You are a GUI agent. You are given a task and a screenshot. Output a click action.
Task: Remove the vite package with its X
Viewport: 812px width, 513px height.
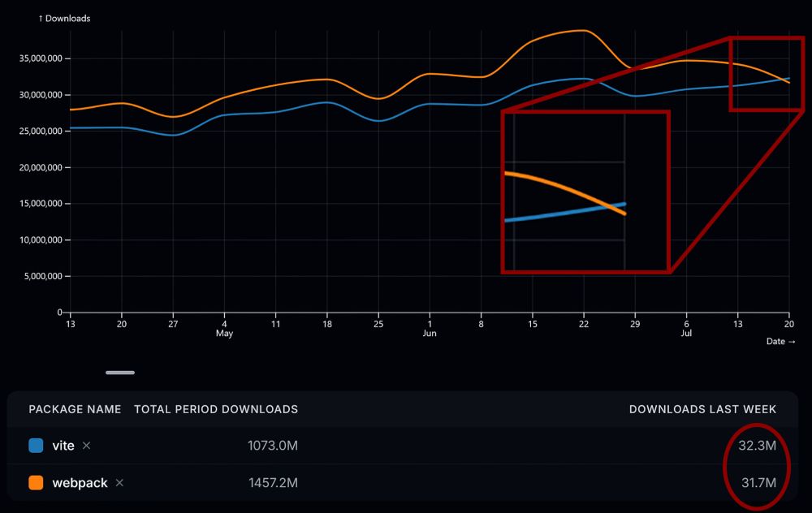[87, 445]
